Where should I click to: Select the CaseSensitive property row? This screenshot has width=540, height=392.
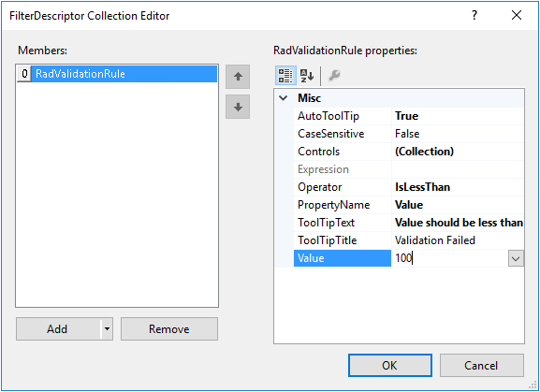coord(408,134)
